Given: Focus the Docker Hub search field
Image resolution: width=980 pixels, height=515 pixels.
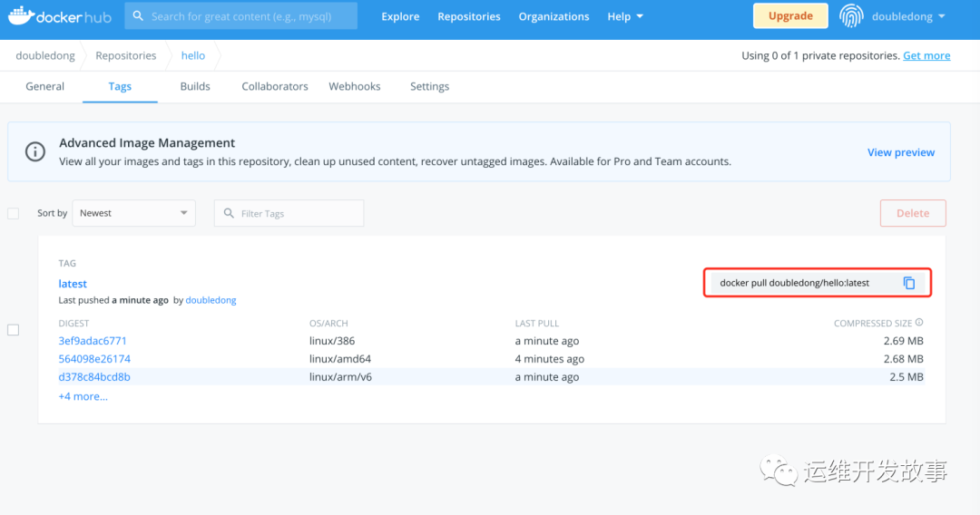Looking at the screenshot, I should click(241, 16).
